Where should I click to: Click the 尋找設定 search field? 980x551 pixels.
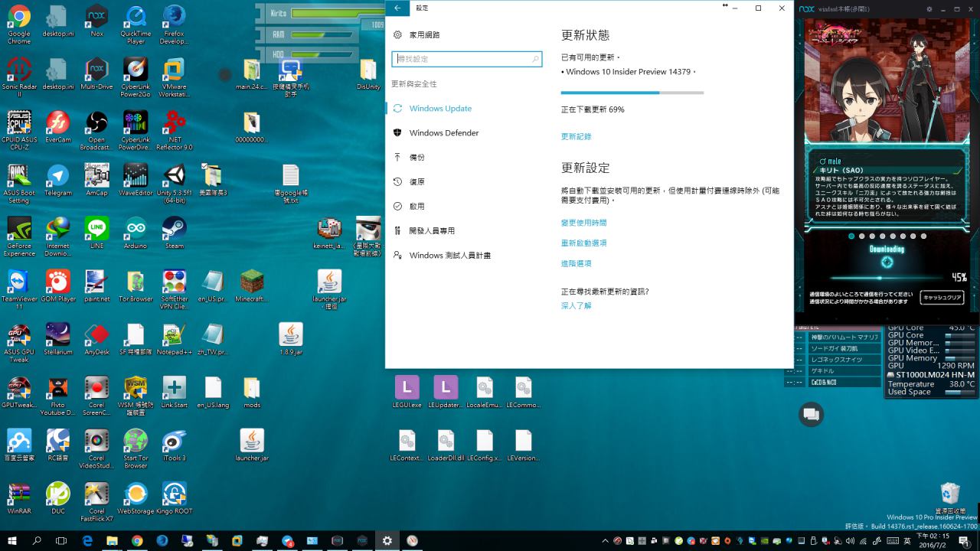(x=461, y=59)
